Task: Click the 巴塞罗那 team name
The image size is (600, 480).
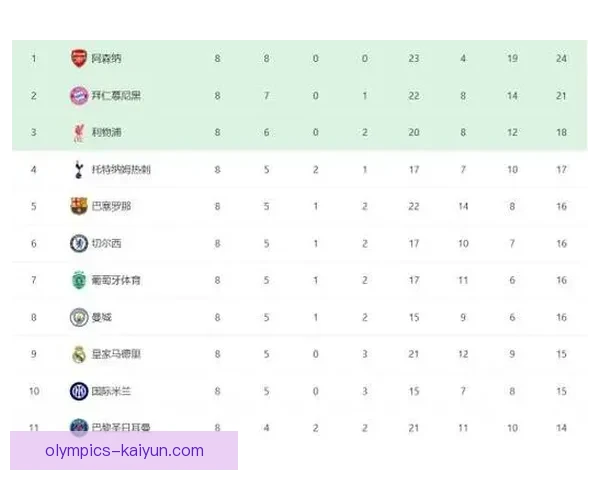Action: [x=112, y=206]
